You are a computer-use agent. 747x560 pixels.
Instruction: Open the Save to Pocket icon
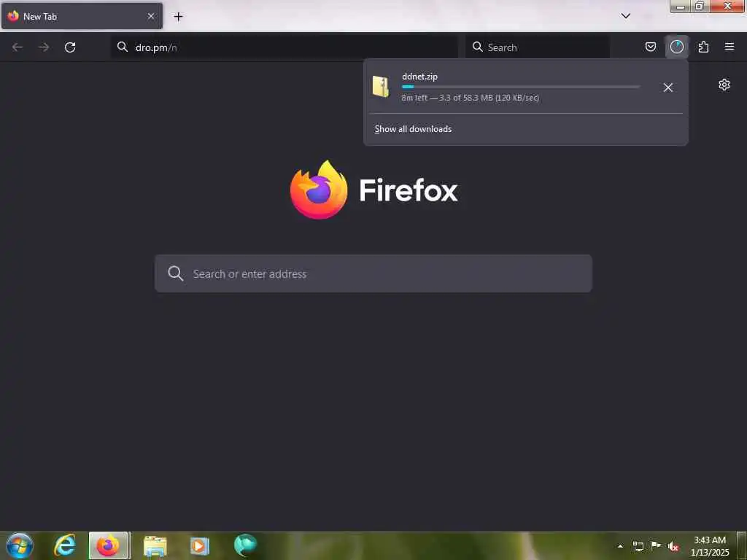pyautogui.click(x=651, y=47)
